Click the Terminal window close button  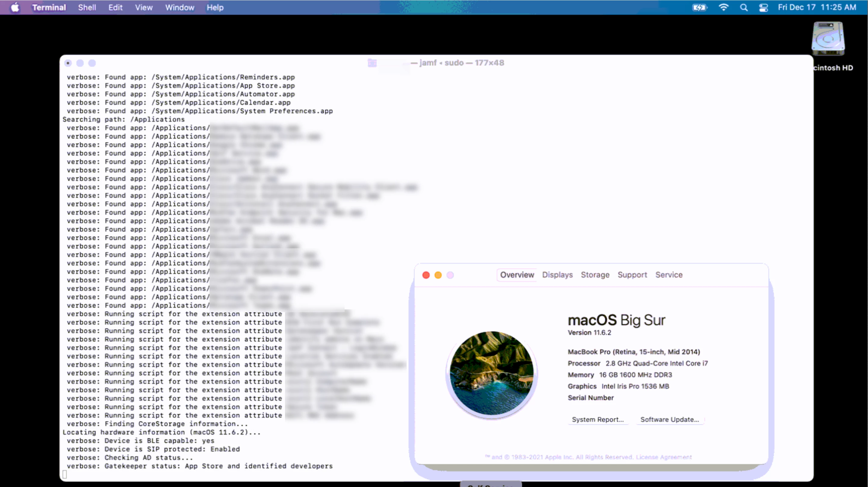68,63
